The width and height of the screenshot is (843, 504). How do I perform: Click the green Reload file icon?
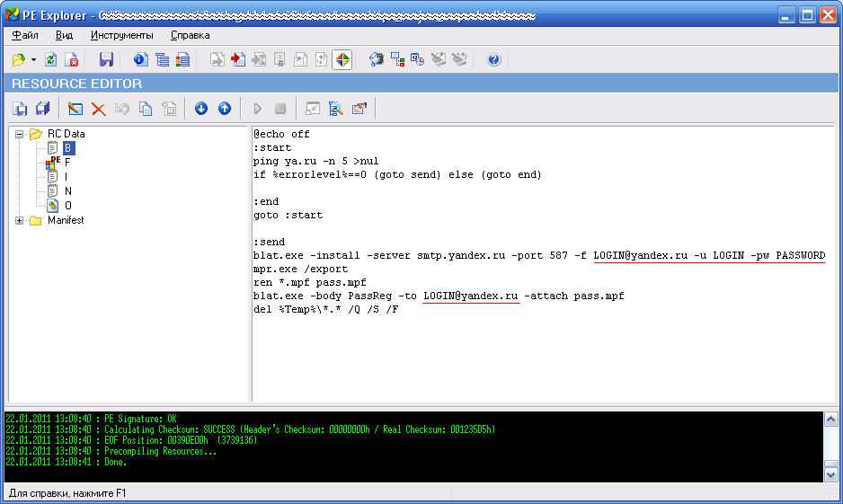(50, 59)
